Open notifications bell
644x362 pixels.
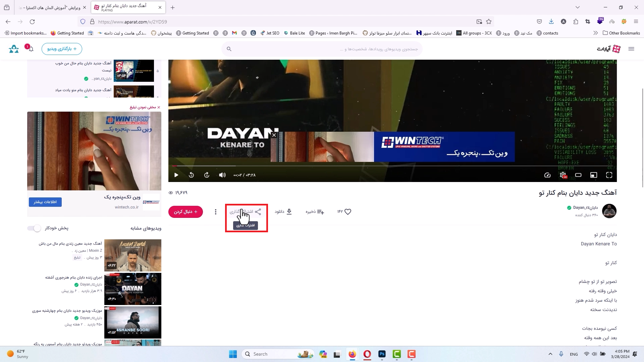click(31, 49)
